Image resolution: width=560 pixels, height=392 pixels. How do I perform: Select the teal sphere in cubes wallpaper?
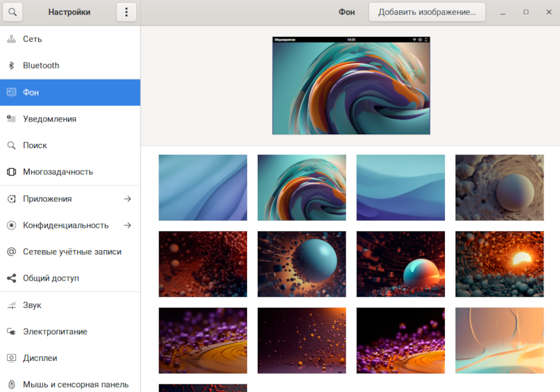click(302, 264)
